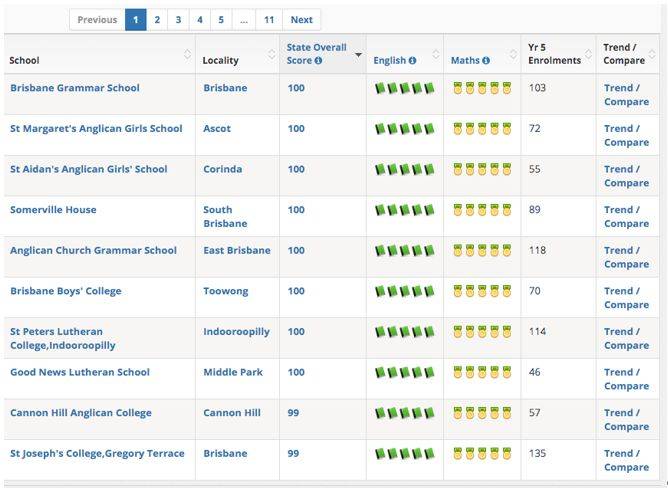Open Brisbane Grammar School link

coord(75,88)
